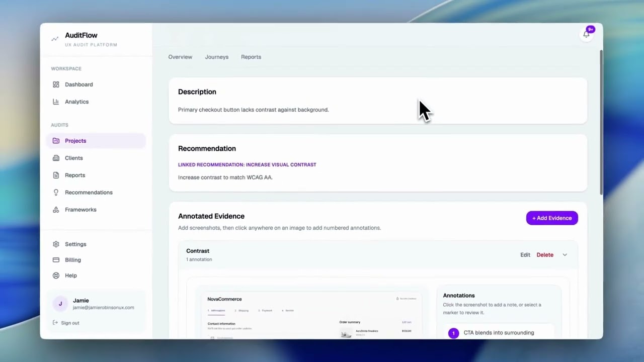Open Dashboard via its sidebar grid icon
Viewport: 644px width, 362px height.
pyautogui.click(x=56, y=84)
